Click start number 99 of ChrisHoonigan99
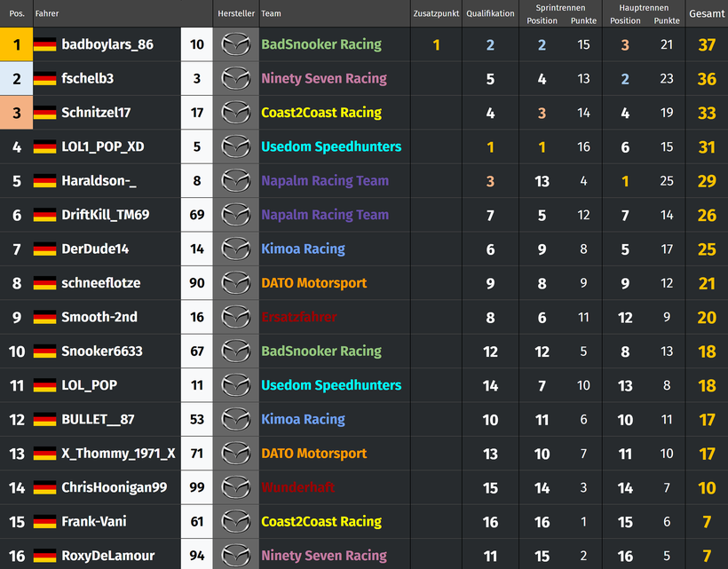Screen dimensions: 728x569 pos(197,488)
